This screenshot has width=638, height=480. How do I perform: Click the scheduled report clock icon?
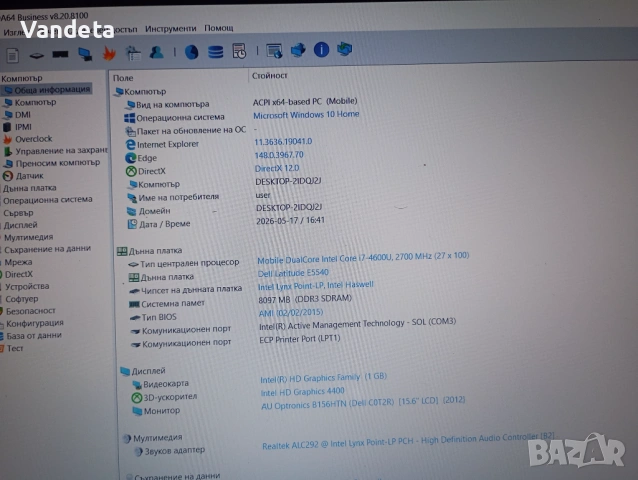click(239, 51)
